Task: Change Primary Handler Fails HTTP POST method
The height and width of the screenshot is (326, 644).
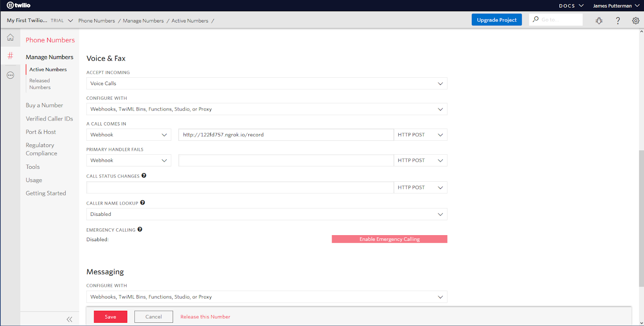Action: coord(421,160)
